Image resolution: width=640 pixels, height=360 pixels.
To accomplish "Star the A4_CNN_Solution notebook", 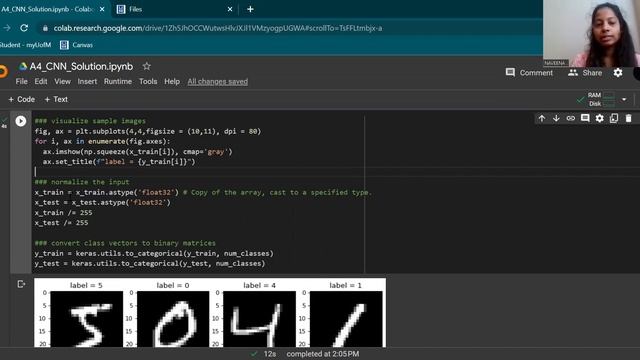I will click(147, 66).
